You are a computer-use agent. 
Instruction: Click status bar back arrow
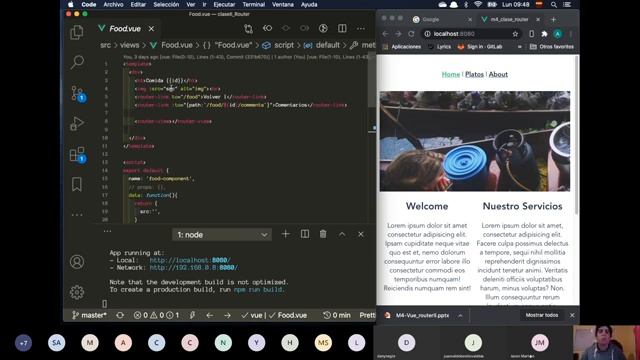click(x=209, y=315)
